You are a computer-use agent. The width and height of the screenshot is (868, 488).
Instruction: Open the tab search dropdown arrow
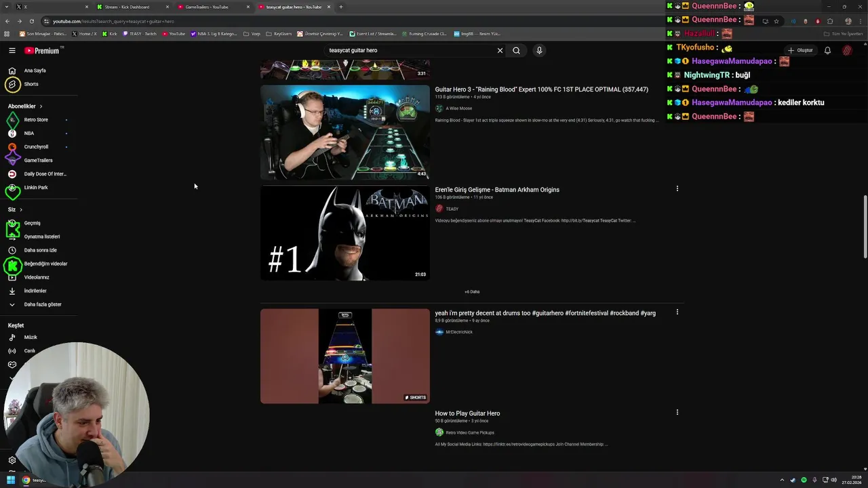click(7, 7)
